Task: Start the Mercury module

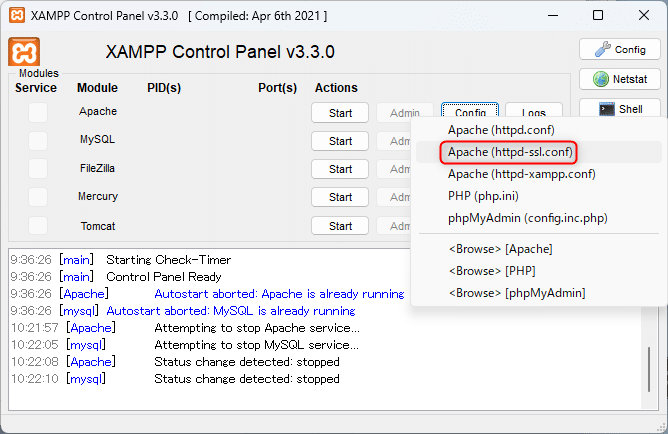Action: coord(340,197)
